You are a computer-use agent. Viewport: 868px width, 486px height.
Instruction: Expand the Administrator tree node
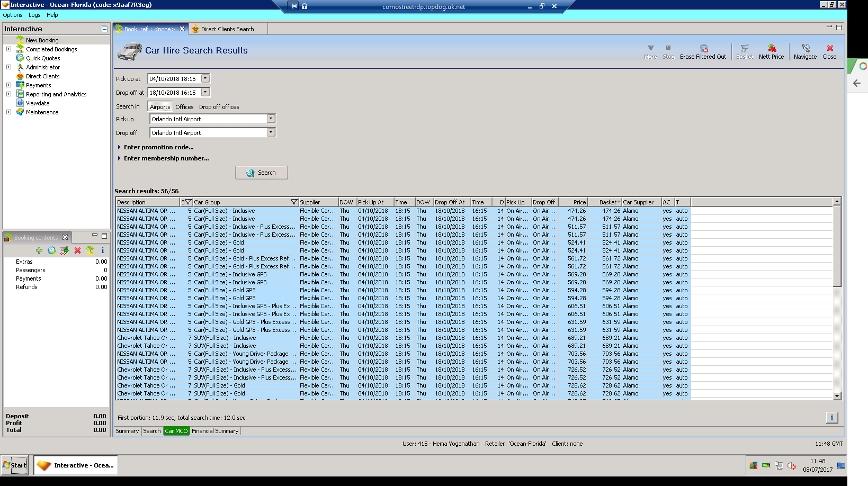(8, 67)
